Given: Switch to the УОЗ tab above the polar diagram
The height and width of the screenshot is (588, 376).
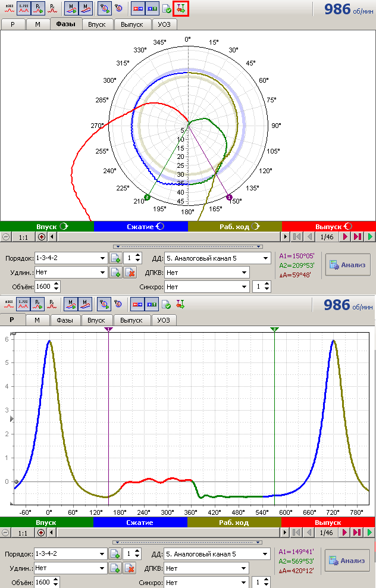Looking at the screenshot, I should 163,24.
